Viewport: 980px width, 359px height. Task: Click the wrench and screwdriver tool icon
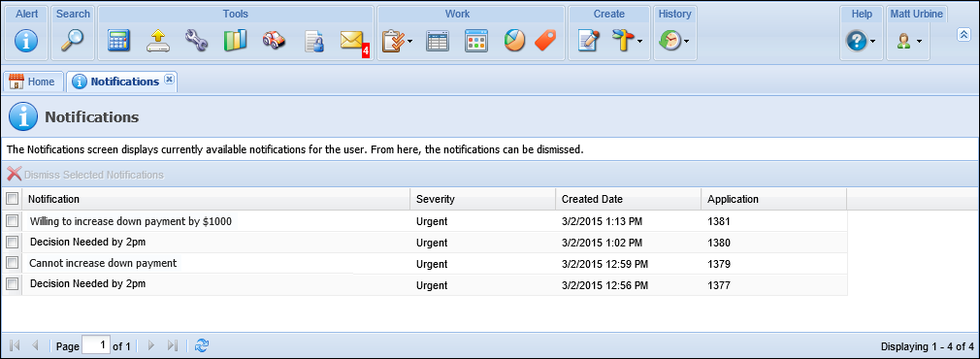click(x=196, y=41)
